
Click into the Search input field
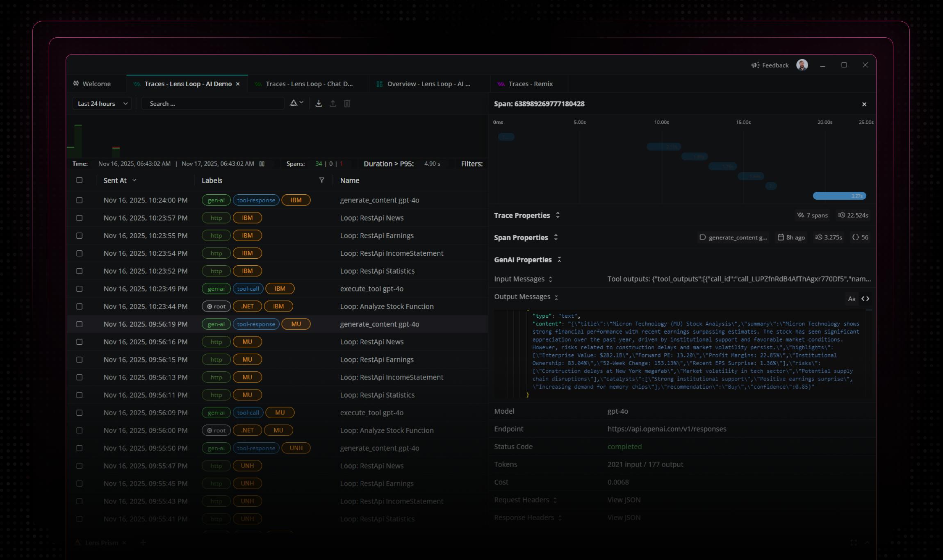[x=213, y=104]
